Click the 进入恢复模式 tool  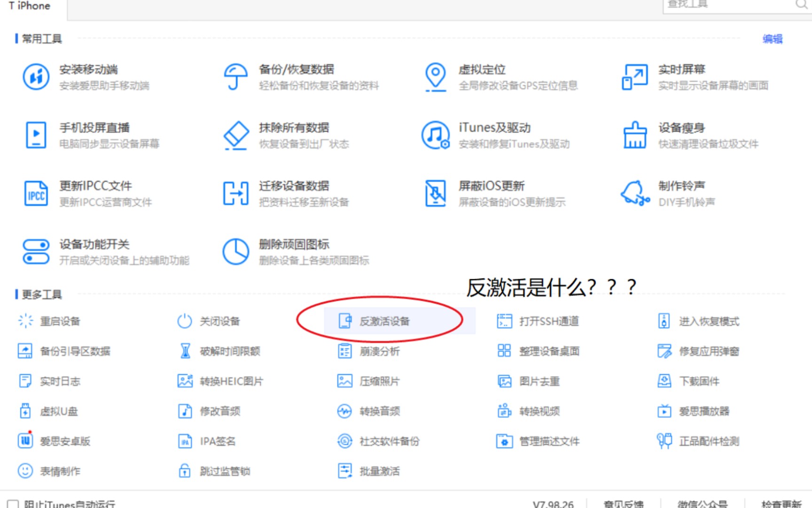click(698, 321)
